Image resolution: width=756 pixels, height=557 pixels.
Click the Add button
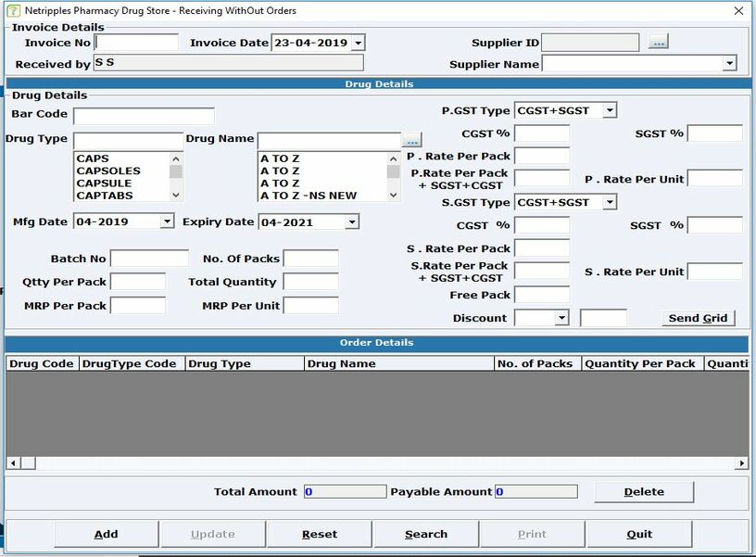tap(106, 534)
